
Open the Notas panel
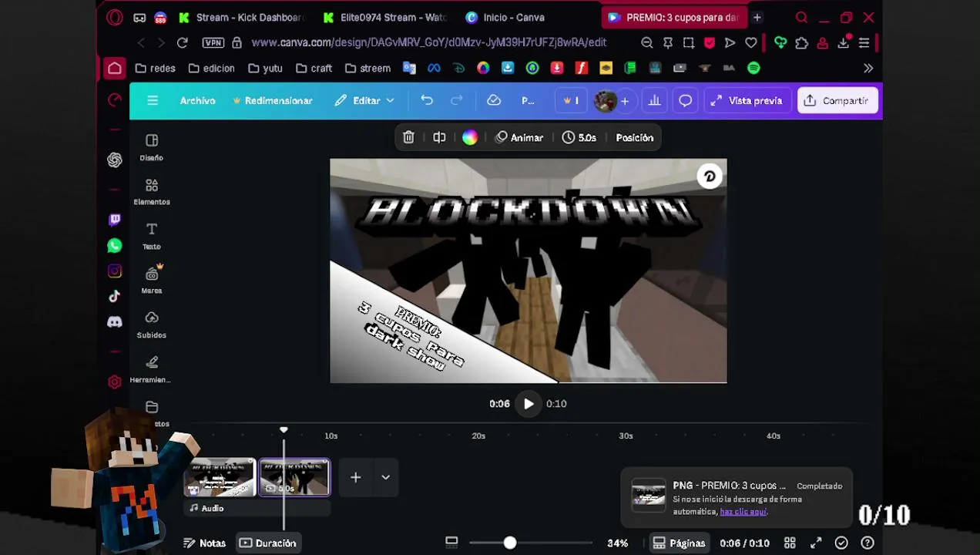(205, 543)
